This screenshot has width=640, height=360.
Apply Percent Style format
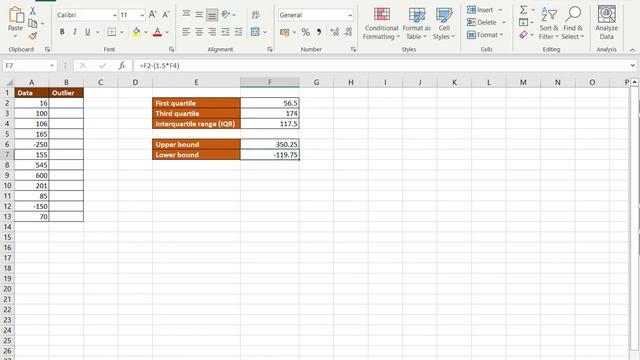[305, 32]
